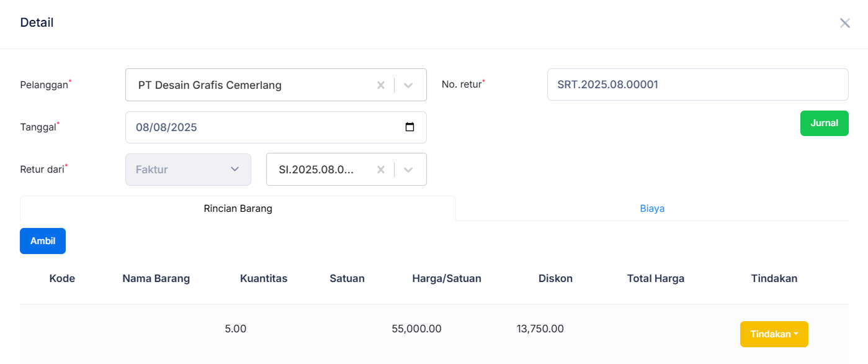Select the Rincian Barang tab
Viewport: 868px width, 364px height.
[x=238, y=208]
